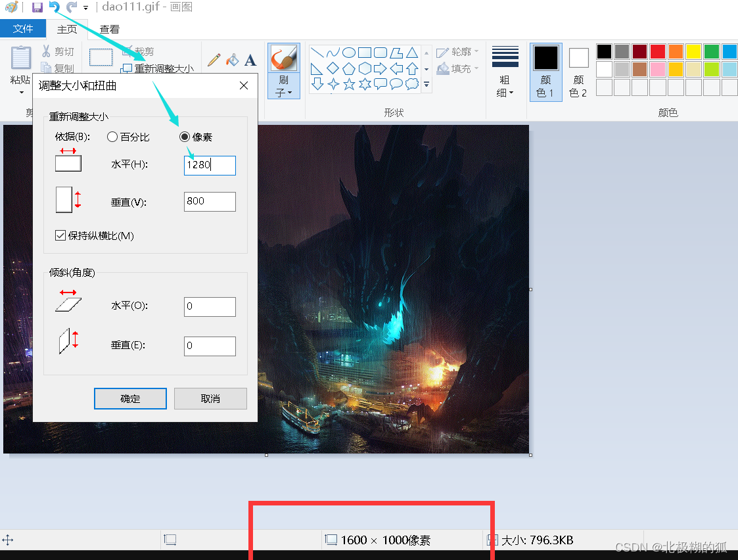Choose the 百分比 radio button
Viewport: 738px width, 560px height.
tap(112, 137)
